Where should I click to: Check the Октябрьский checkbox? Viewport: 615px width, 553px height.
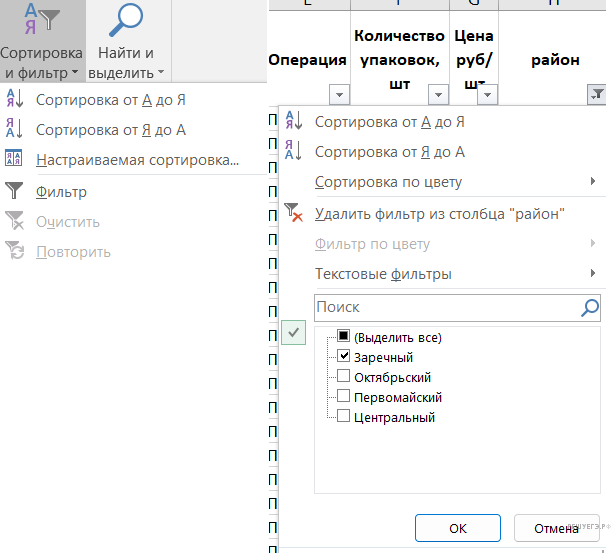343,377
